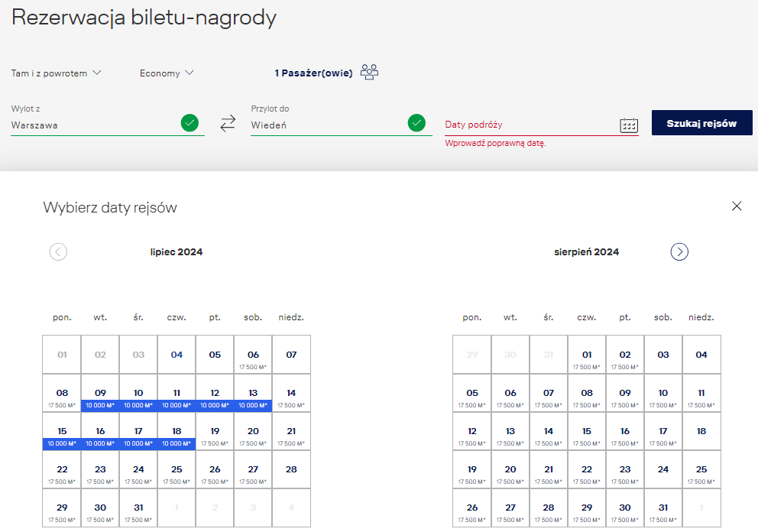This screenshot has width=758, height=532.
Task: Select July 22 in the calendar
Action: pos(62,469)
